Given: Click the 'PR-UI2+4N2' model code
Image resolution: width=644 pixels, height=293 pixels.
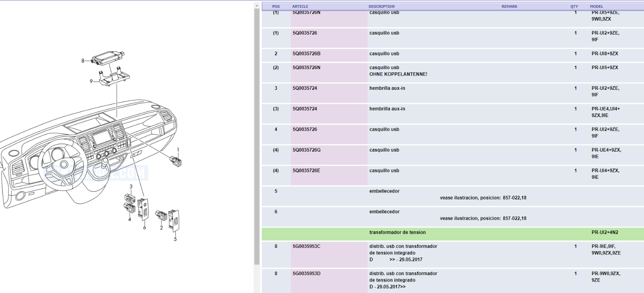Looking at the screenshot, I should coord(605,232).
